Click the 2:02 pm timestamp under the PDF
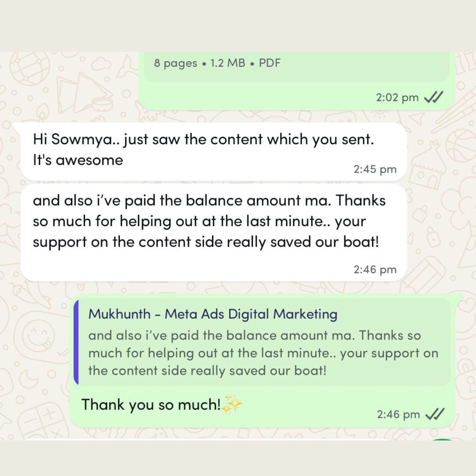Screen dimensions: 476x476 (x=397, y=98)
